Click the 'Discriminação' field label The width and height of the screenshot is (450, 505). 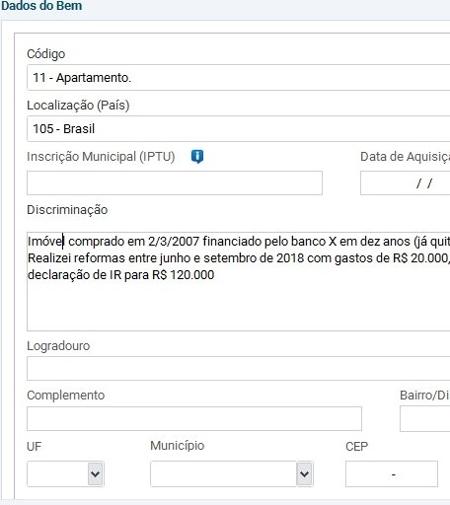point(67,210)
